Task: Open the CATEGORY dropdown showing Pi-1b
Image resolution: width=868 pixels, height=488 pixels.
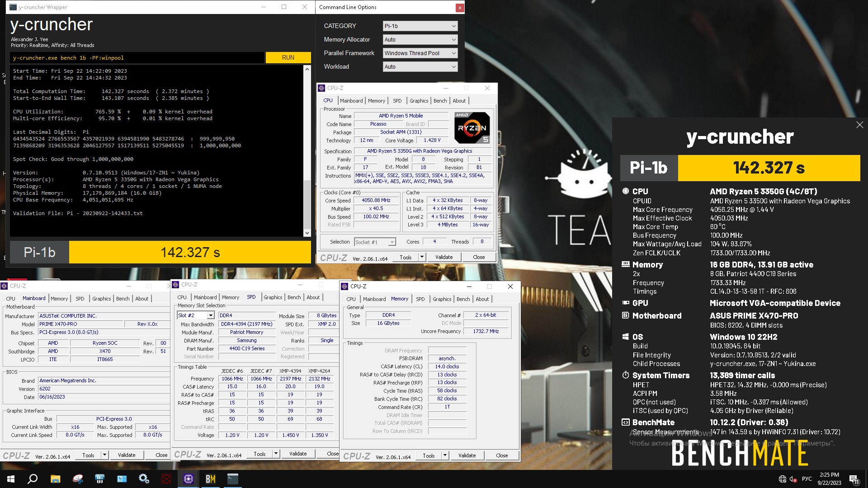Action: tap(420, 26)
